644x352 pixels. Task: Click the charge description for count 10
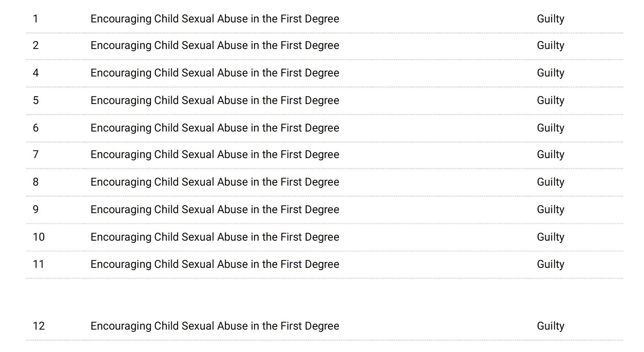tap(215, 237)
